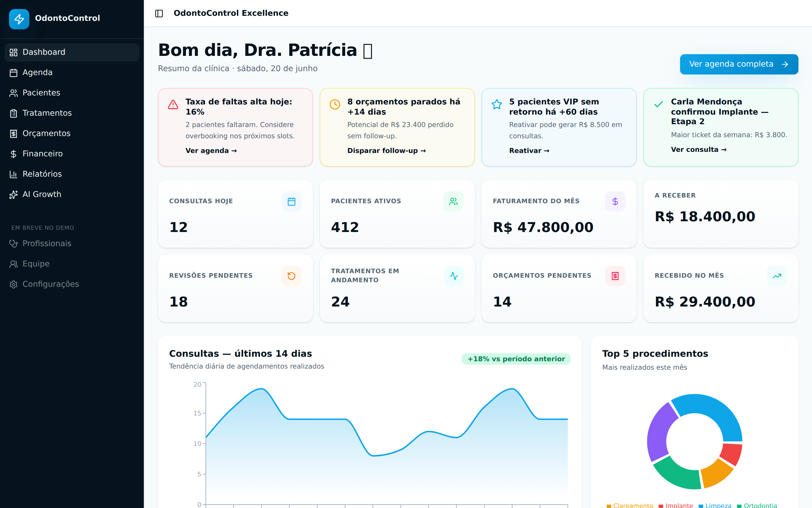Click the red Implante donut segment

pos(731,454)
